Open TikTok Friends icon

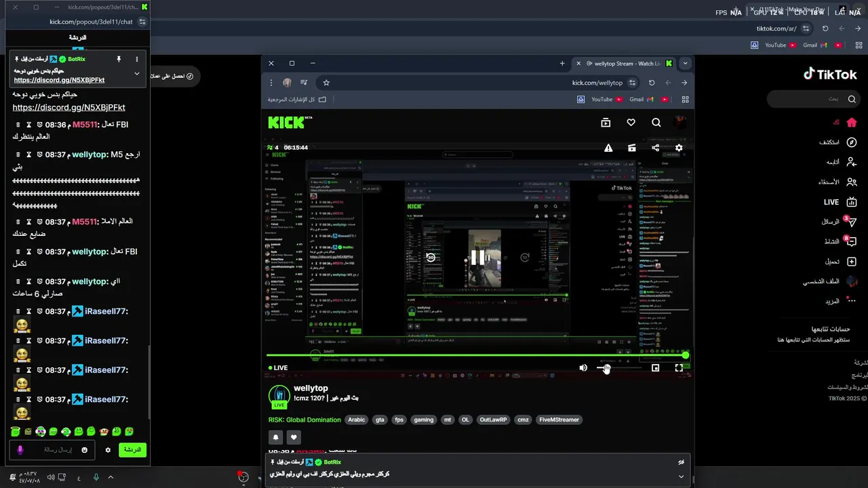(x=852, y=182)
